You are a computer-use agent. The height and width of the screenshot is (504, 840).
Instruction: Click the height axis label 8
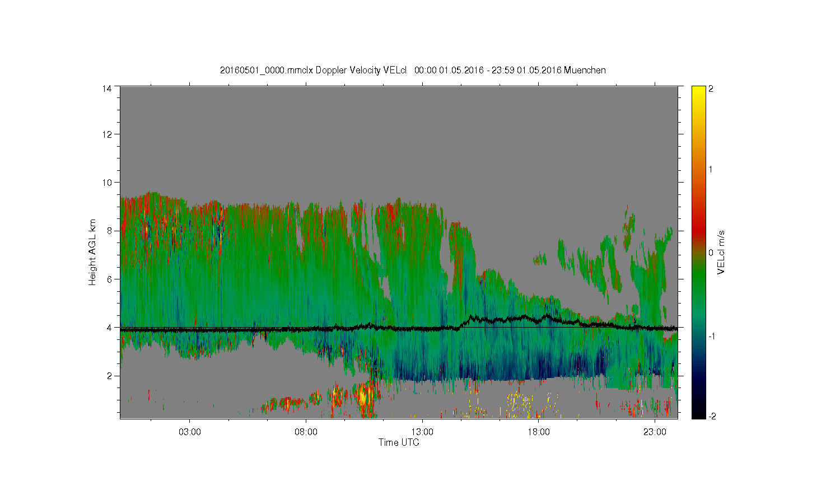[x=109, y=230]
